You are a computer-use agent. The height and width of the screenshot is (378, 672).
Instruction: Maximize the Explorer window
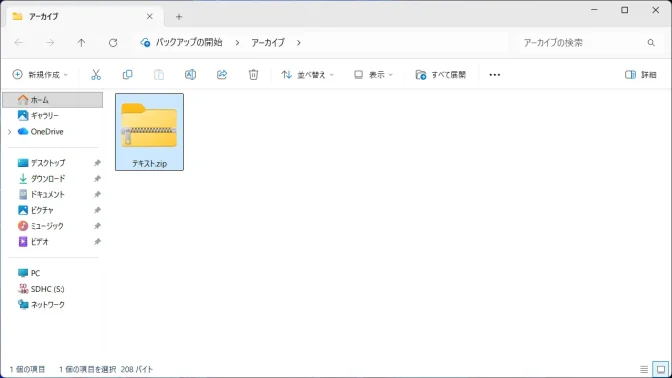pos(625,10)
